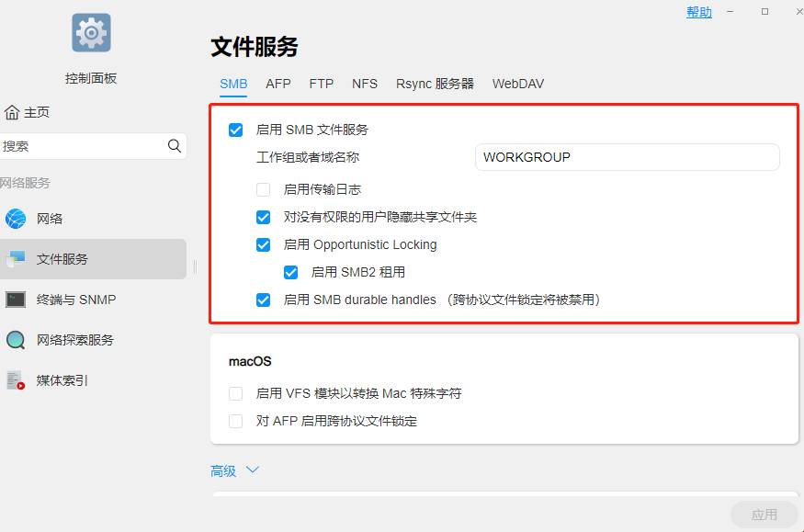The height and width of the screenshot is (532, 804).
Task: Click the globe icon for 网络
Action: pos(16,219)
